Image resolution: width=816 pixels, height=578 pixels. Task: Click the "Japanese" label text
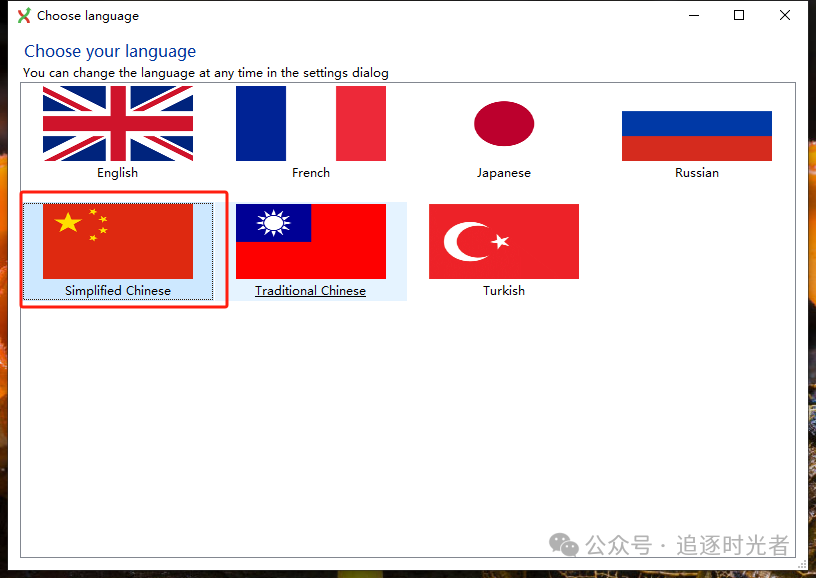click(x=504, y=173)
